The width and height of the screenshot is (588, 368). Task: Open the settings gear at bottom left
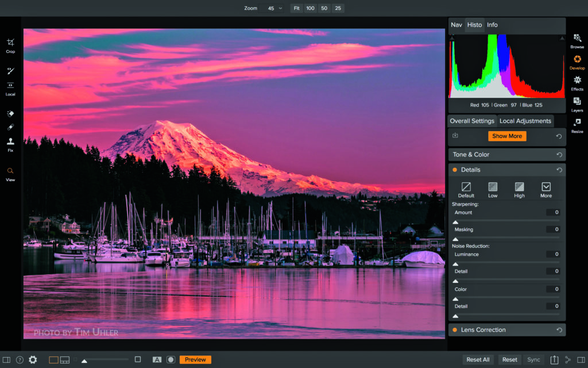(33, 359)
